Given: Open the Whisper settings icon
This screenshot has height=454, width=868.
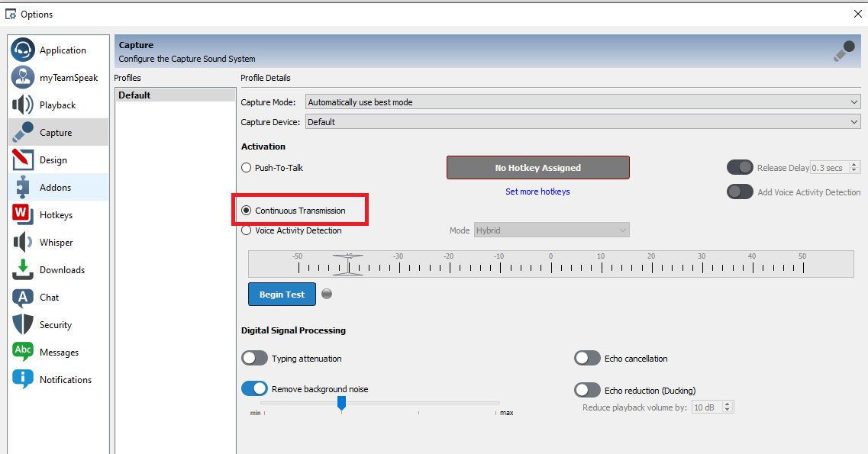Looking at the screenshot, I should 23,243.
